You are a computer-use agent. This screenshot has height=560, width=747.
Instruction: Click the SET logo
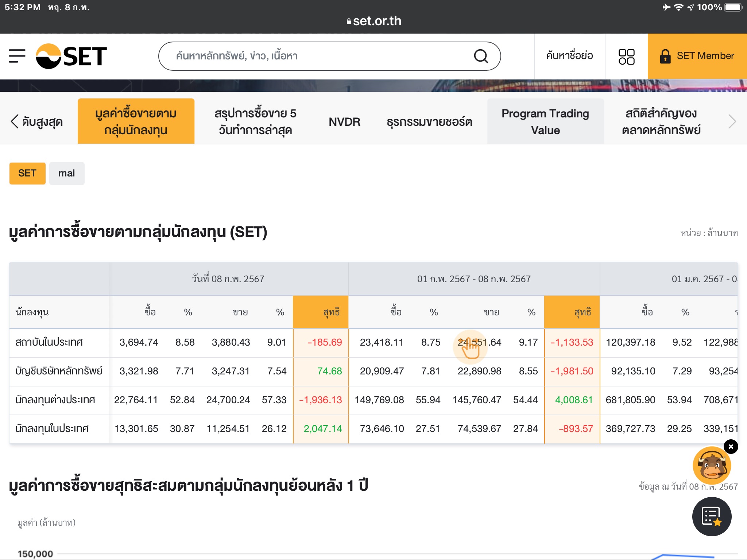tap(71, 56)
